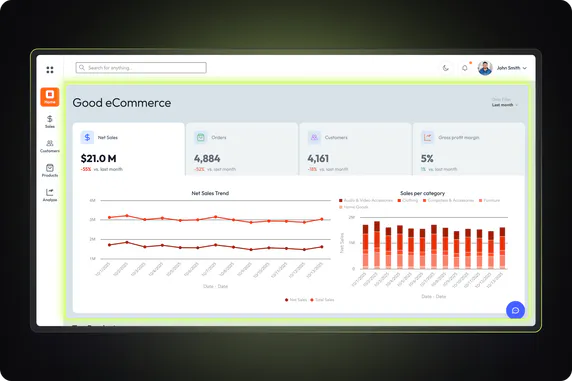Select the Customers KPI tab
Screen dimensions: 572x381
click(x=355, y=149)
